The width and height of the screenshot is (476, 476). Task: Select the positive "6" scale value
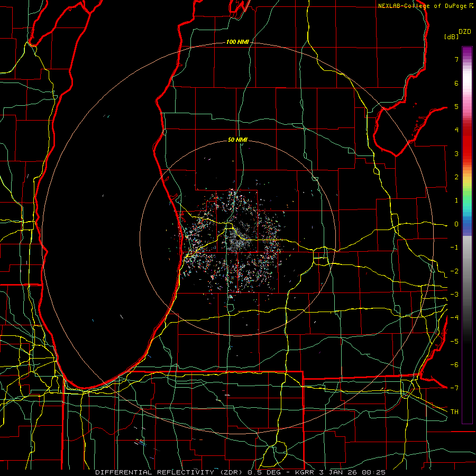coord(456,83)
